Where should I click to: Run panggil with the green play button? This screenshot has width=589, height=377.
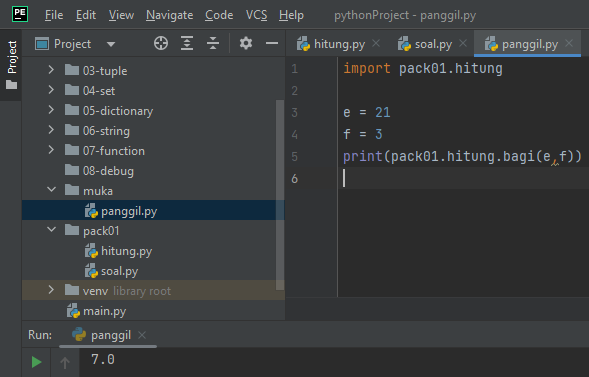click(x=36, y=362)
